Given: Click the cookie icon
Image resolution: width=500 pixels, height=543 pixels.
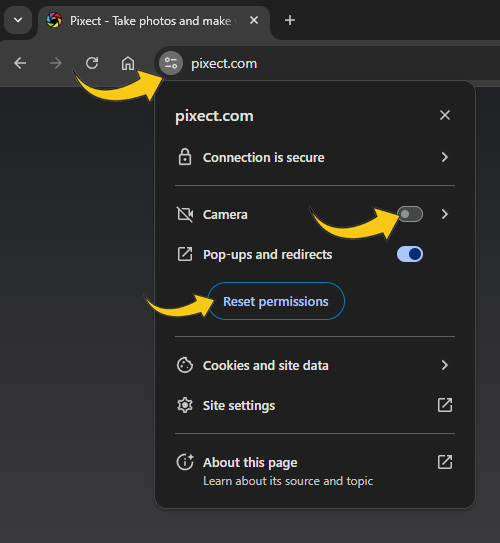Looking at the screenshot, I should [x=185, y=365].
